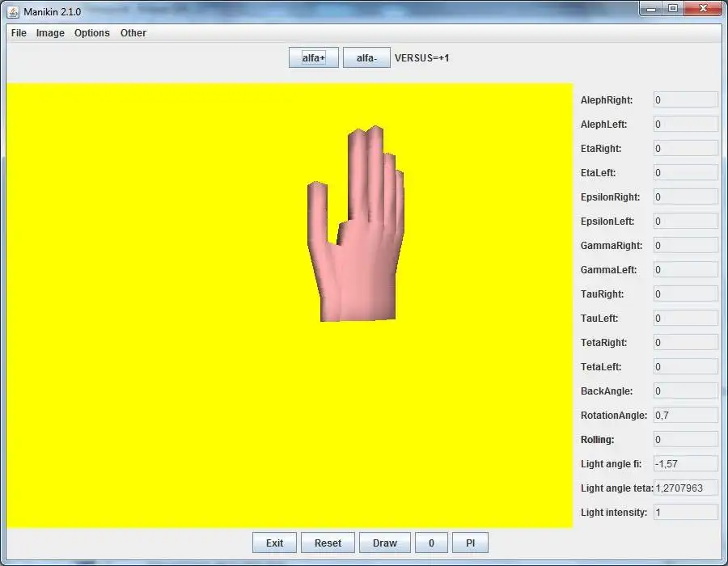Open the Other menu
Image resolution: width=728 pixels, height=566 pixels.
tap(133, 33)
